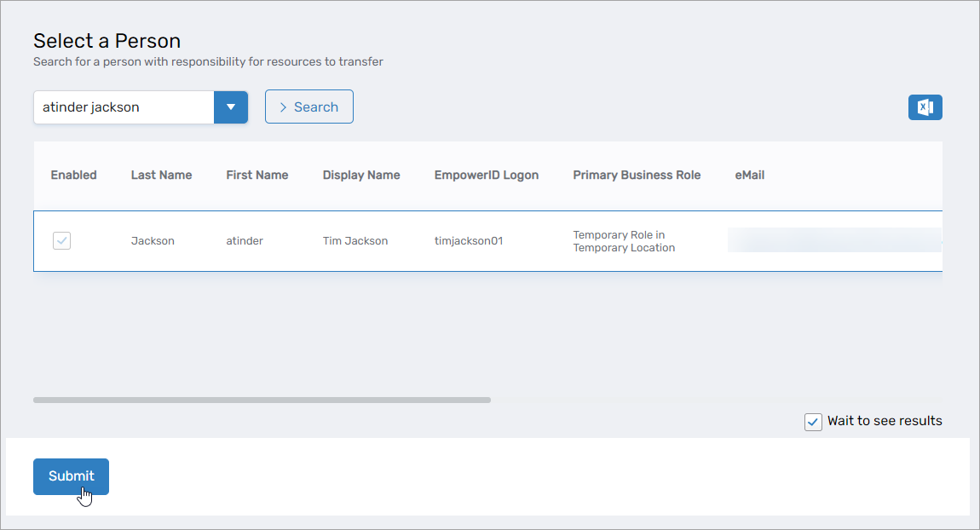Image resolution: width=980 pixels, height=530 pixels.
Task: Select the 'Jackson' last name cell
Action: coord(153,241)
